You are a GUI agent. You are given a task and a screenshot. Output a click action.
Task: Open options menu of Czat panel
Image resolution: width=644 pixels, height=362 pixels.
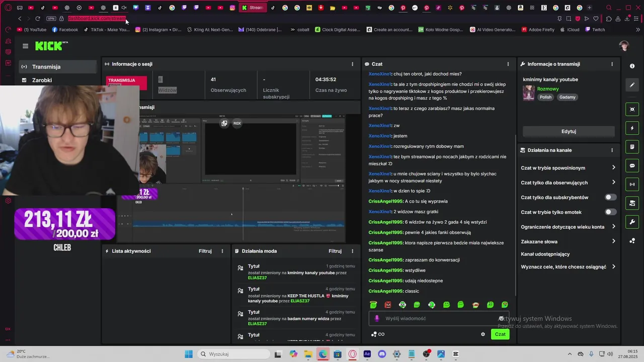point(508,64)
